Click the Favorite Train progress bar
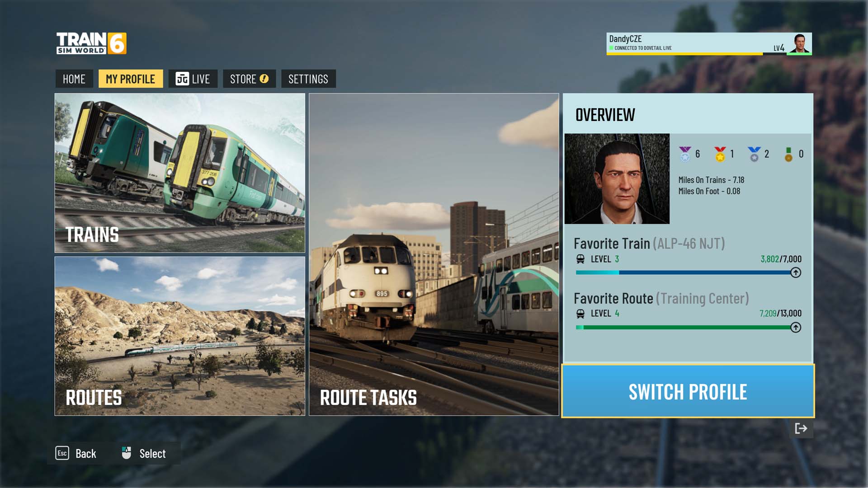Image resolution: width=868 pixels, height=488 pixels. (683, 272)
